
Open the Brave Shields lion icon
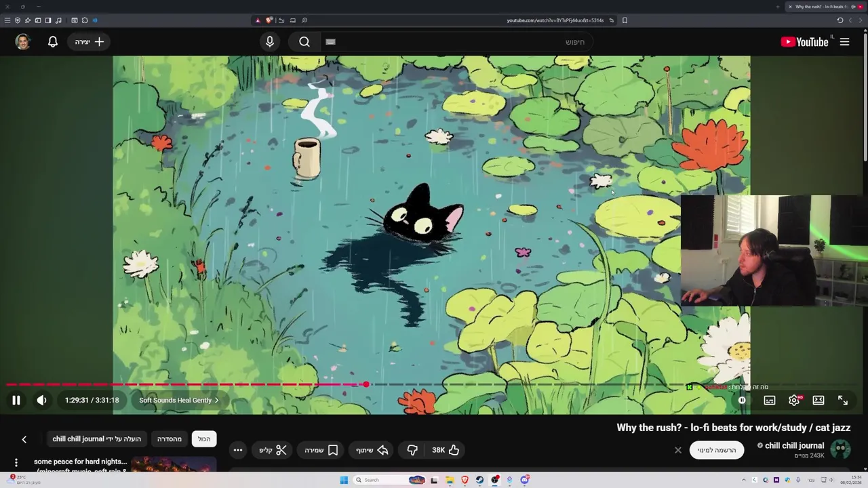coord(269,20)
